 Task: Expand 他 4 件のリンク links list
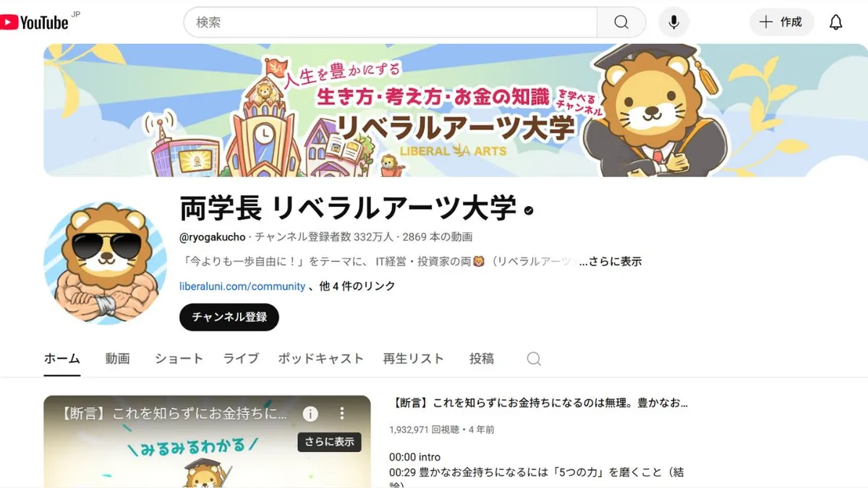coord(357,286)
